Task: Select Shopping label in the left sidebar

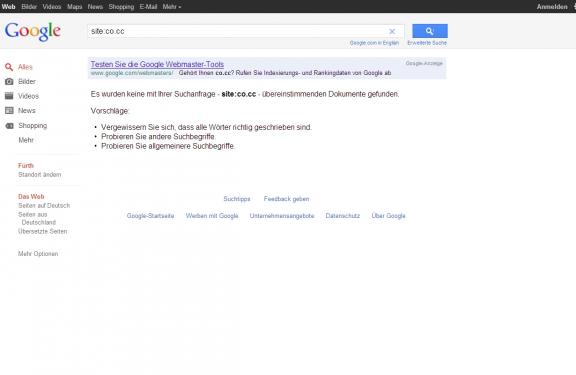Action: (33, 126)
